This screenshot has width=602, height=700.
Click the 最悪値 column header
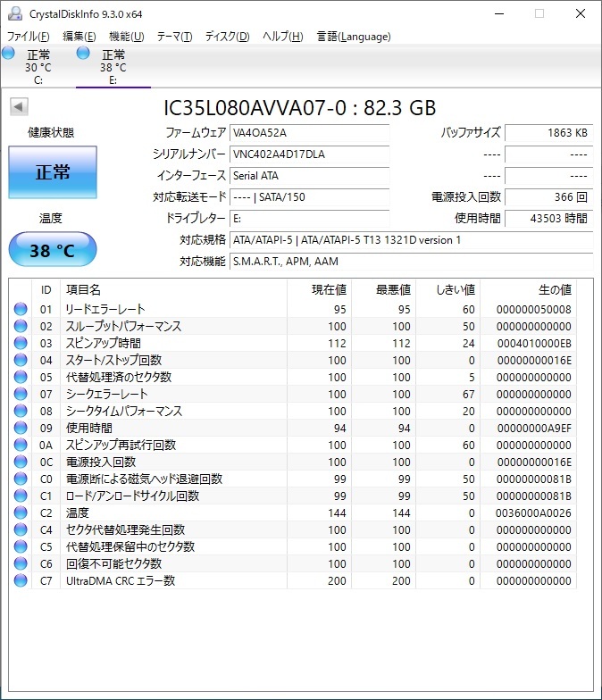pos(384,289)
